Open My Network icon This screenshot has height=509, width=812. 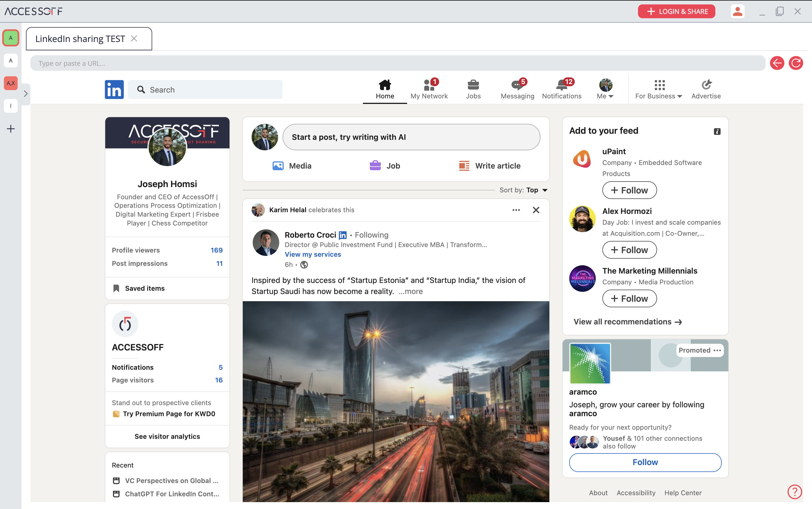click(x=429, y=85)
